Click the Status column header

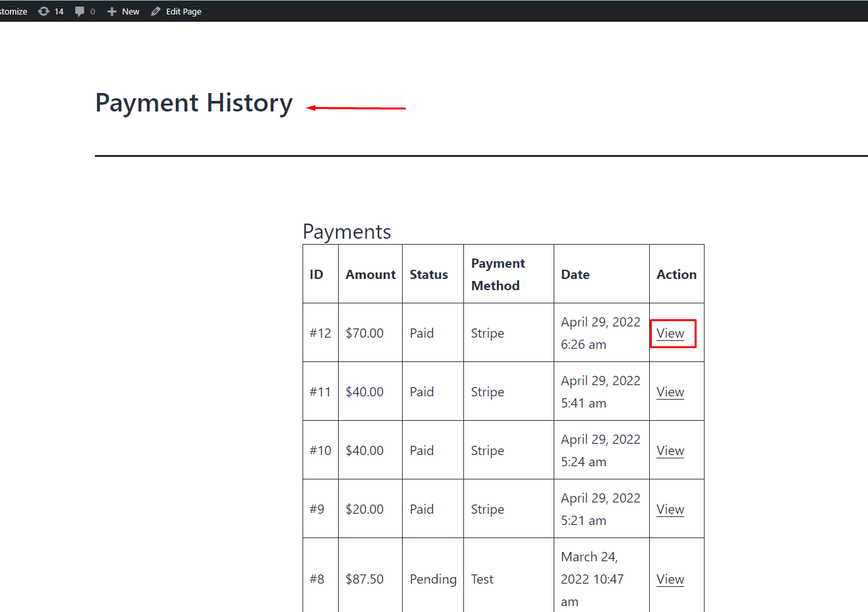(x=428, y=274)
